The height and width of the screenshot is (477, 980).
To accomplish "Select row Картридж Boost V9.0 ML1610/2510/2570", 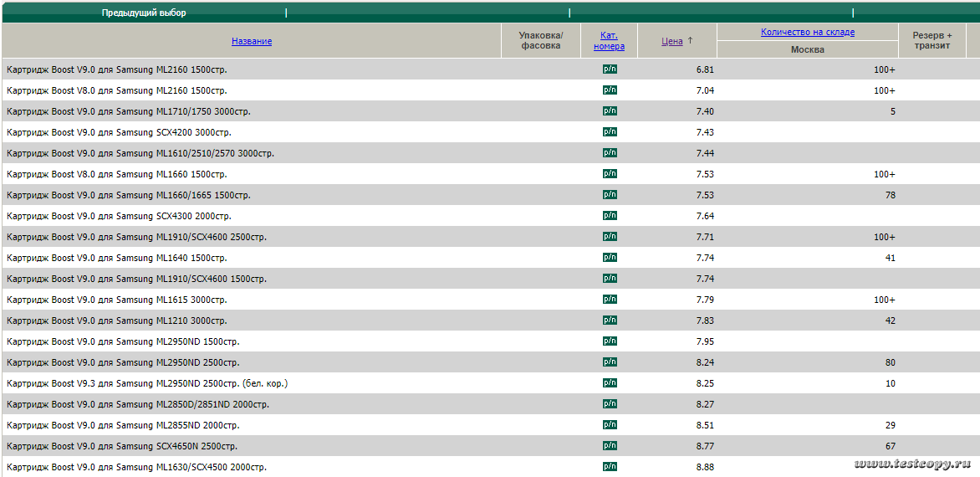I will (x=140, y=153).
